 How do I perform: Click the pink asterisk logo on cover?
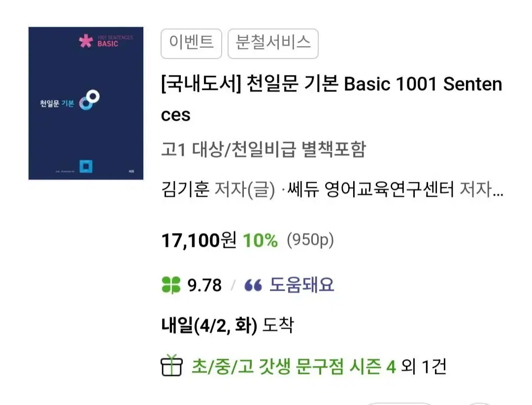86,41
